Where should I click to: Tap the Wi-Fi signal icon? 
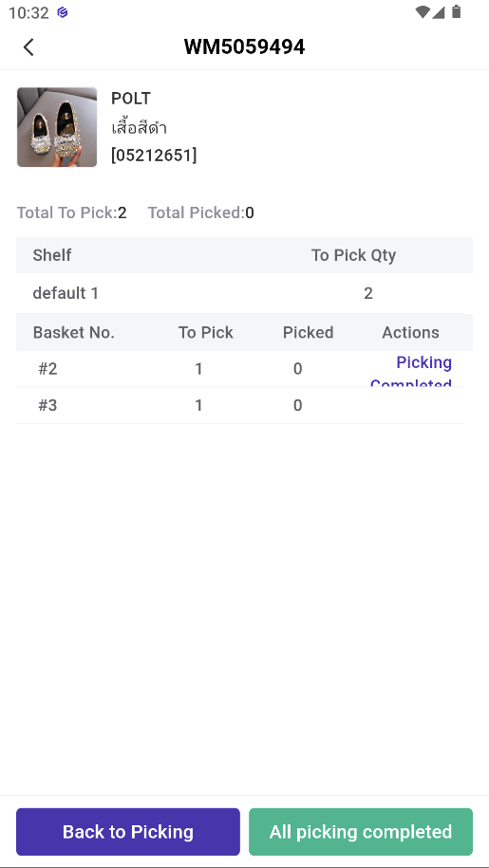(423, 12)
